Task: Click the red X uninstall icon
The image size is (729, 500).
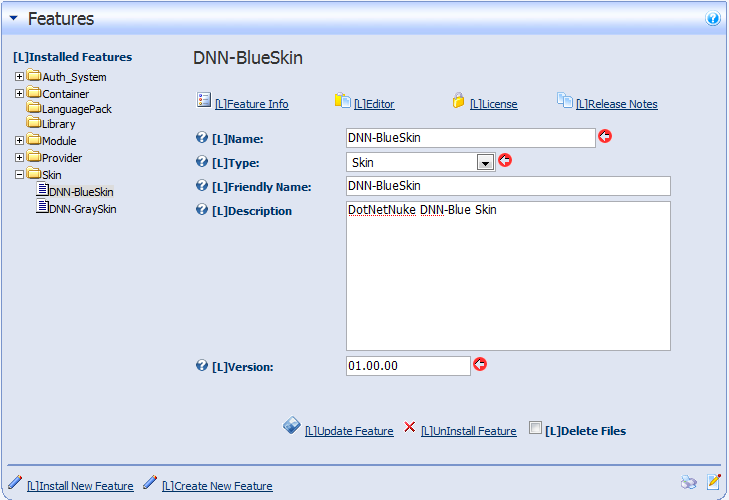Action: tap(410, 427)
